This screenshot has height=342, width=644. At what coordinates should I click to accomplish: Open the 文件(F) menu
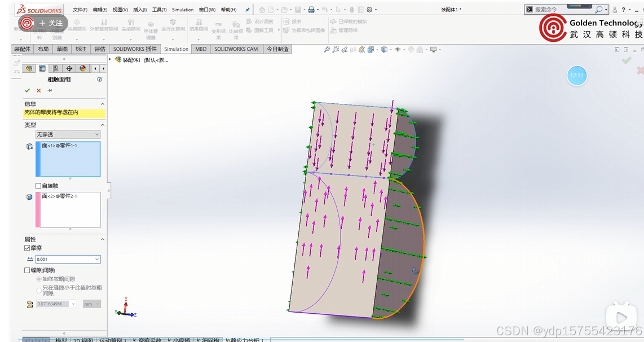[x=80, y=10]
